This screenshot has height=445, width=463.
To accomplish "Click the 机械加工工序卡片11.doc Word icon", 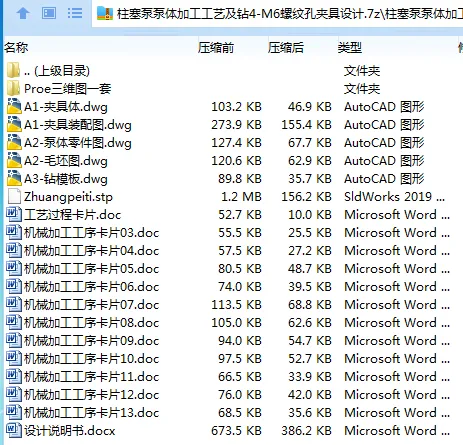I will (x=14, y=376).
